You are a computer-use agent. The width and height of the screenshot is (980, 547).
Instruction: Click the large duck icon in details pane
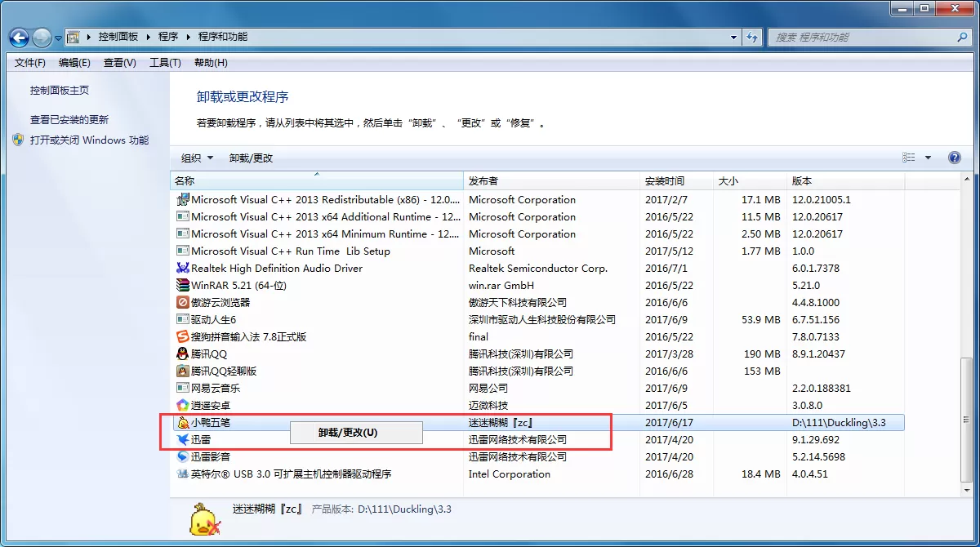coord(203,521)
